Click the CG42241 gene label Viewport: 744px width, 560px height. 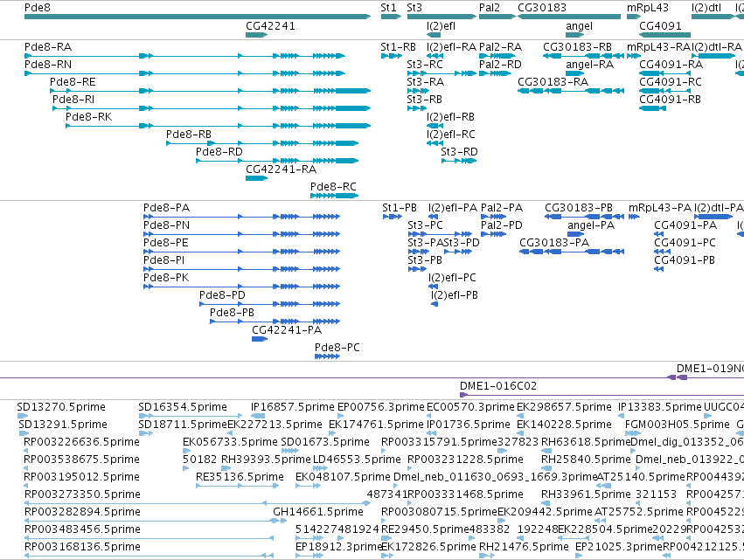tap(270, 26)
